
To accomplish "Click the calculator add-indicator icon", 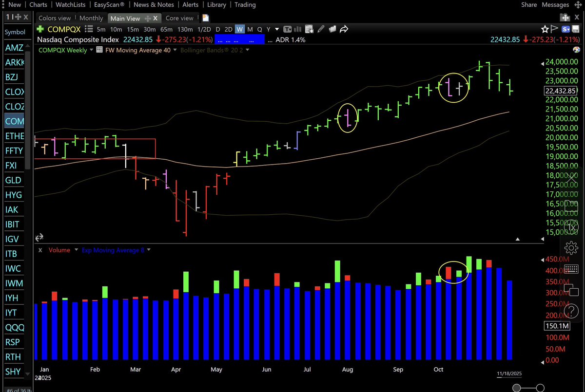I will tap(309, 29).
